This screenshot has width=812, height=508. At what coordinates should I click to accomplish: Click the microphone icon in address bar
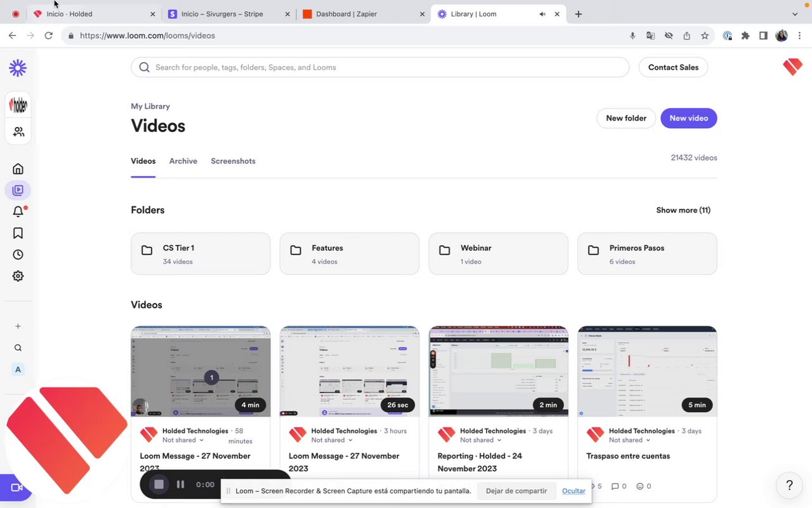pyautogui.click(x=632, y=36)
